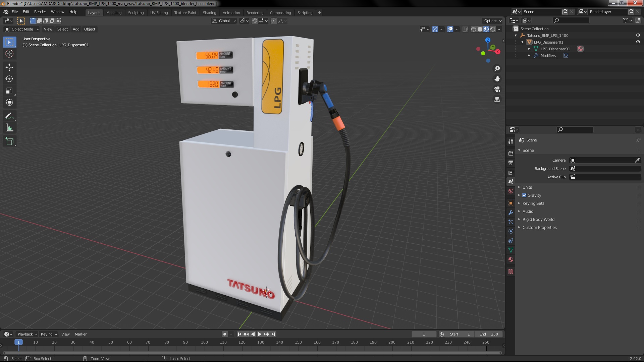Image resolution: width=644 pixels, height=362 pixels.
Task: Open the Output properties tab
Action: click(511, 163)
